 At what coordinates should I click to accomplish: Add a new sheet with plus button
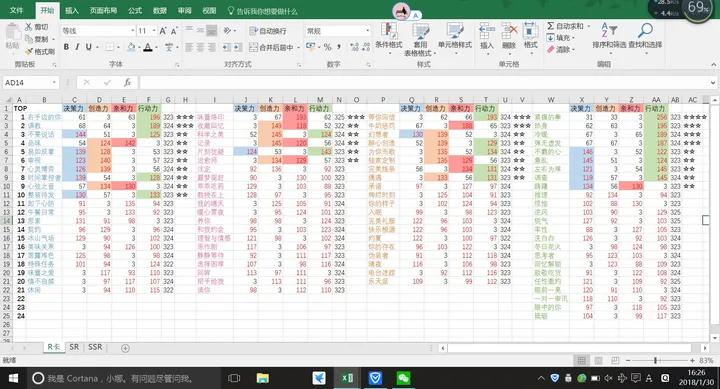click(125, 348)
